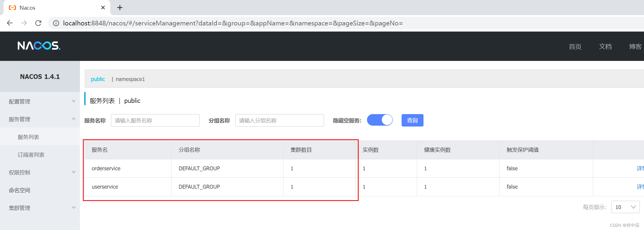Click the browser address bar URL
The height and width of the screenshot is (230, 644).
tap(233, 23)
